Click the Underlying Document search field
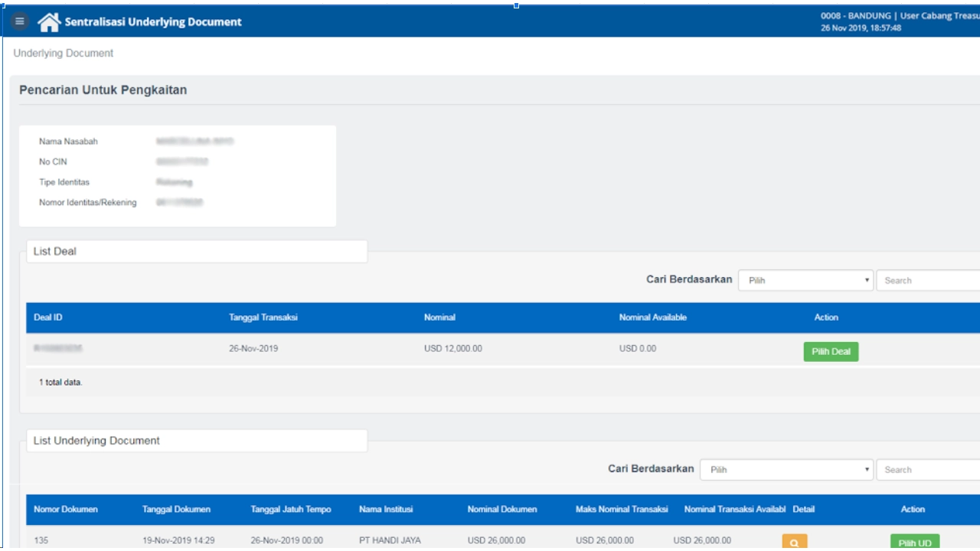This screenshot has width=980, height=551. tap(928, 470)
